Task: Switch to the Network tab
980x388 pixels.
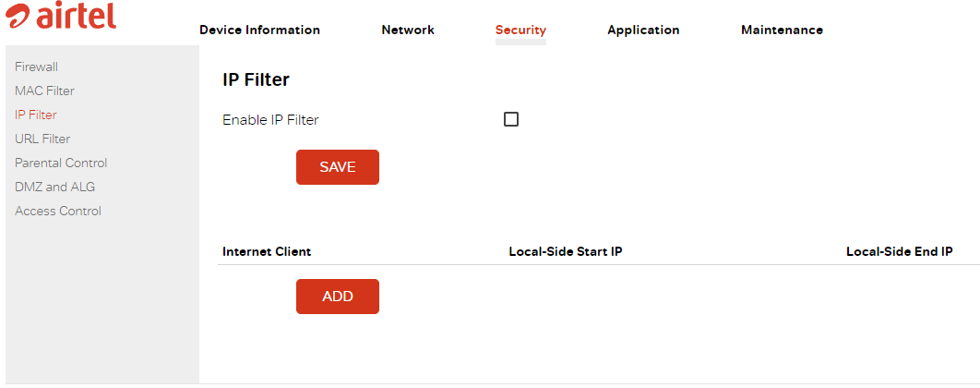Action: click(408, 30)
